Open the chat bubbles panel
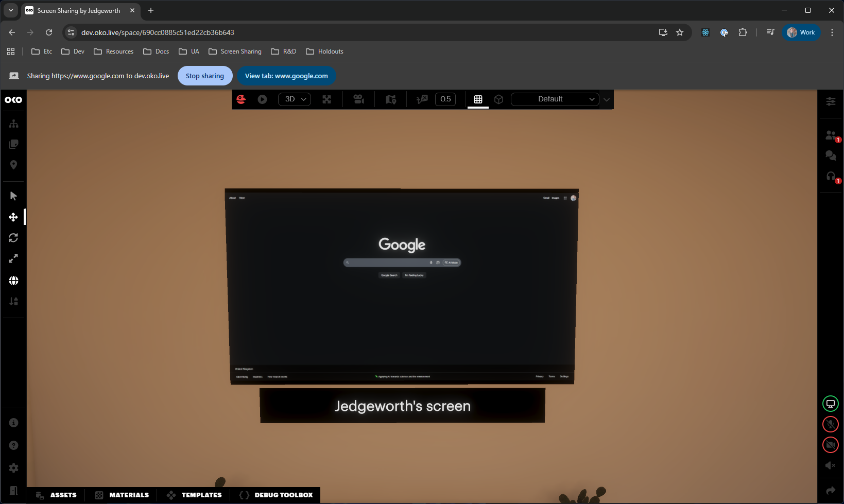844x504 pixels. coord(830,155)
